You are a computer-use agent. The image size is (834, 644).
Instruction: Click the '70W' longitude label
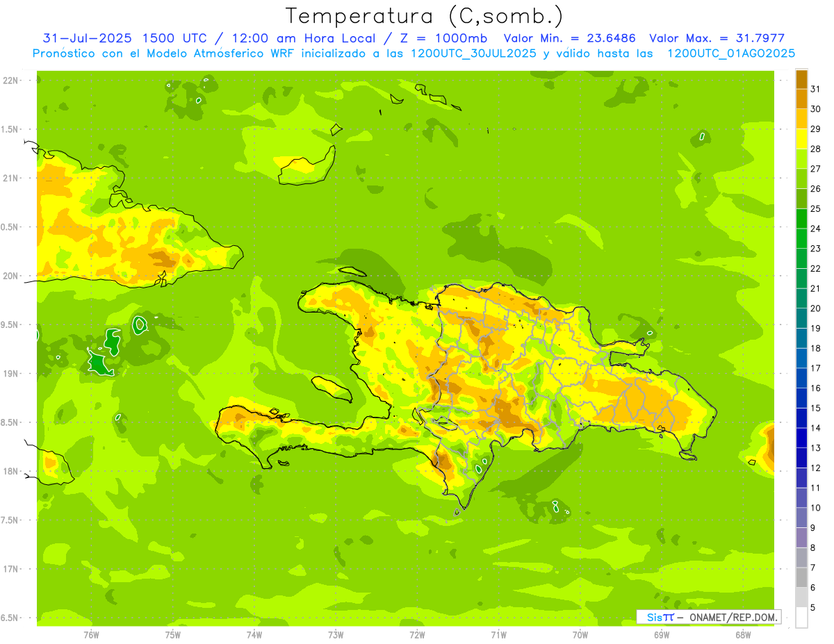coord(580,635)
